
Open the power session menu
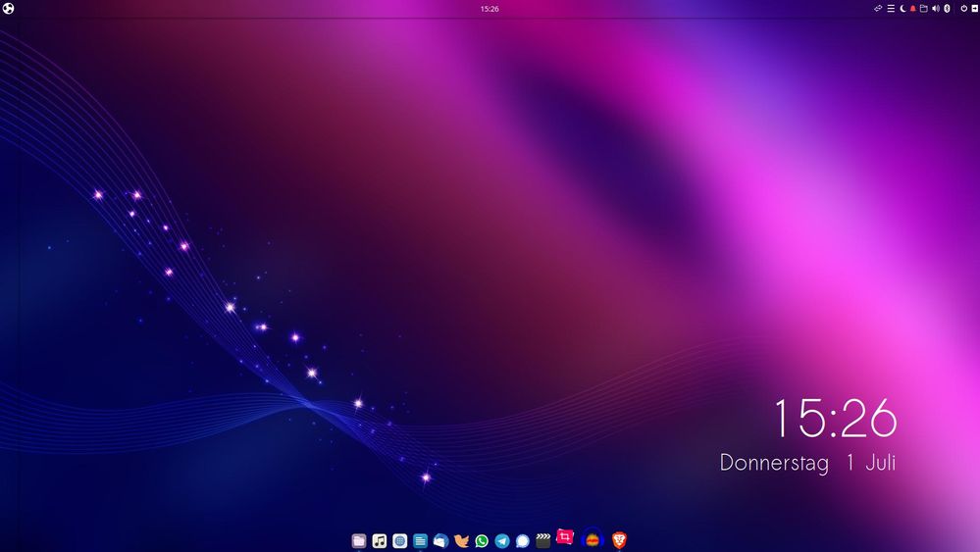(963, 9)
